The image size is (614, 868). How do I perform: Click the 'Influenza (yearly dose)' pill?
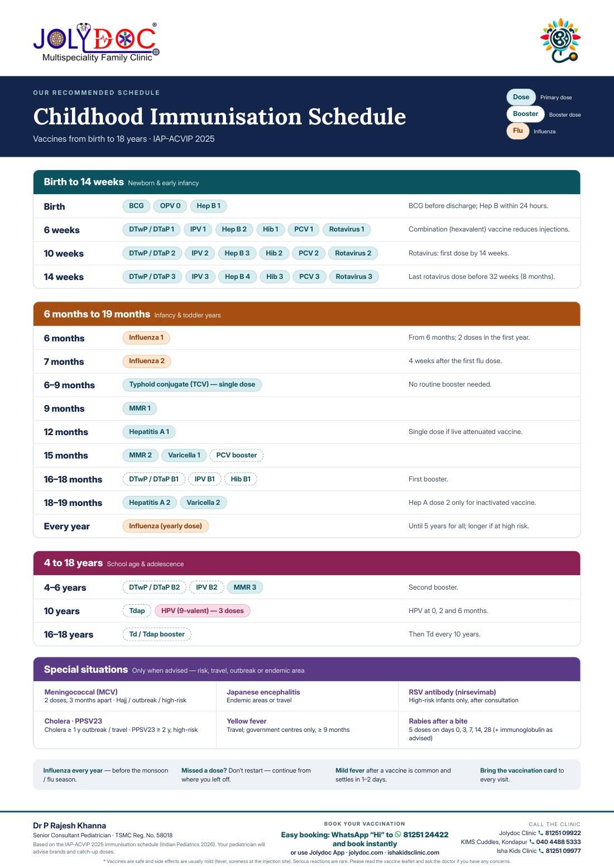[165, 526]
